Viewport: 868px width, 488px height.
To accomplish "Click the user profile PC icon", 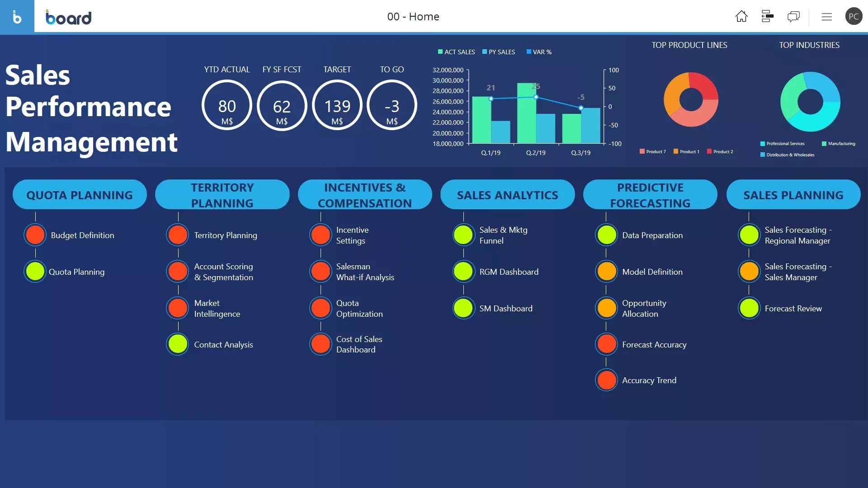I will coord(854,16).
